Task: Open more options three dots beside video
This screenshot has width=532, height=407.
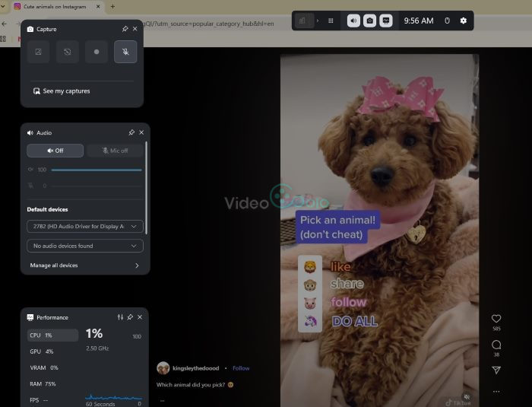Action: [x=496, y=391]
